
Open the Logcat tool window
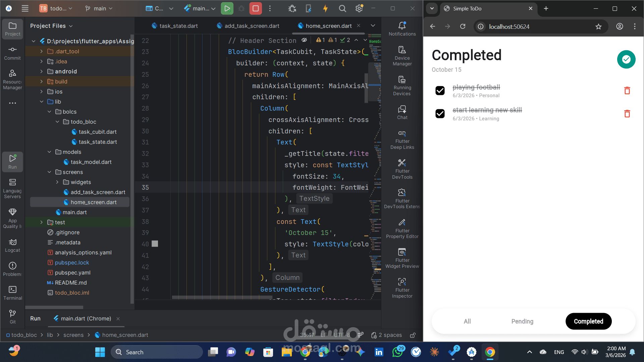(12, 245)
